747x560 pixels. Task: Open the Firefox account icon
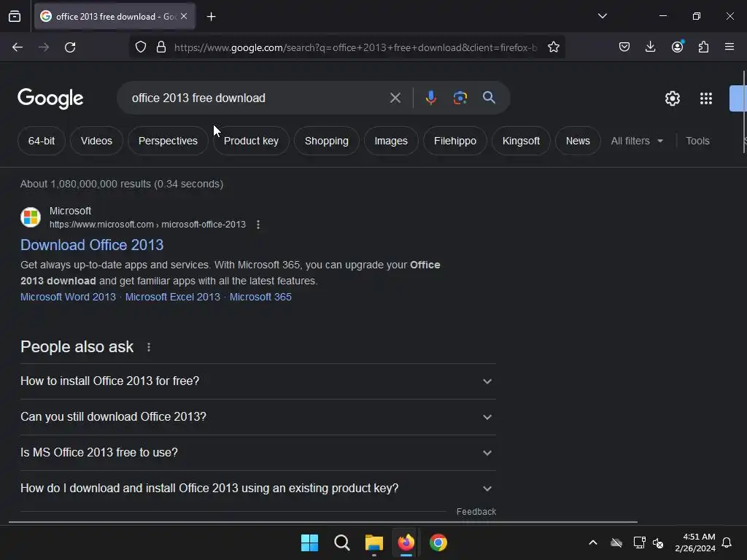[x=677, y=47]
